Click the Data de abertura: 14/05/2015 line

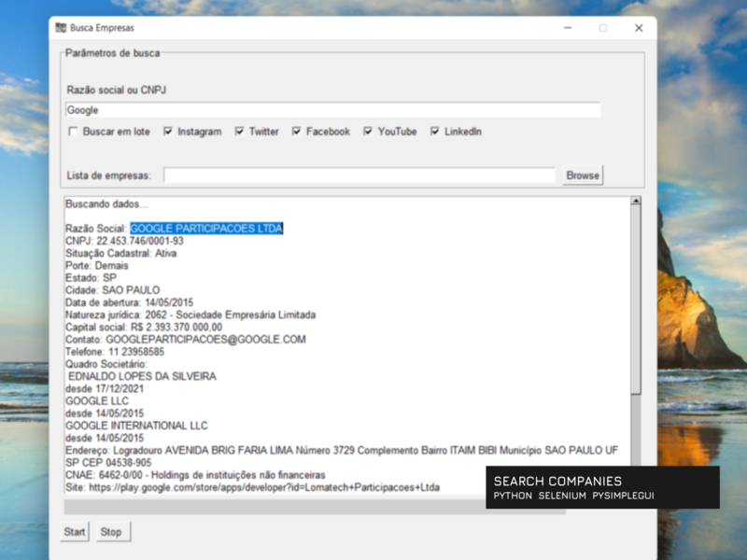coord(129,302)
